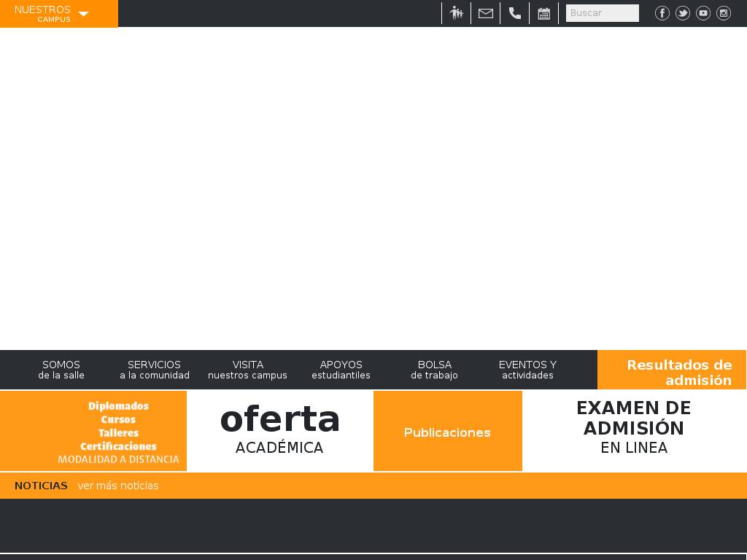Screen dimensions: 747x560
Task: Open the oferta Académica tile
Action: pyautogui.click(x=279, y=431)
